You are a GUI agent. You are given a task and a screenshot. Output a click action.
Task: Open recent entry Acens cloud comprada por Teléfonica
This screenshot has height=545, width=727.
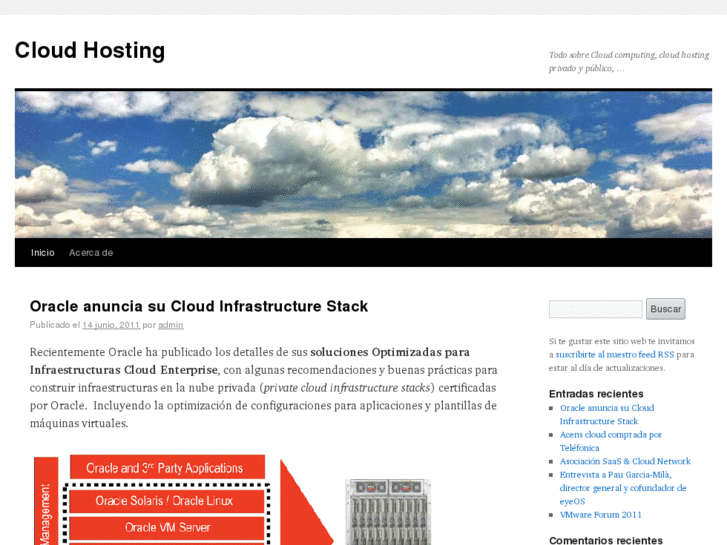coord(611,441)
